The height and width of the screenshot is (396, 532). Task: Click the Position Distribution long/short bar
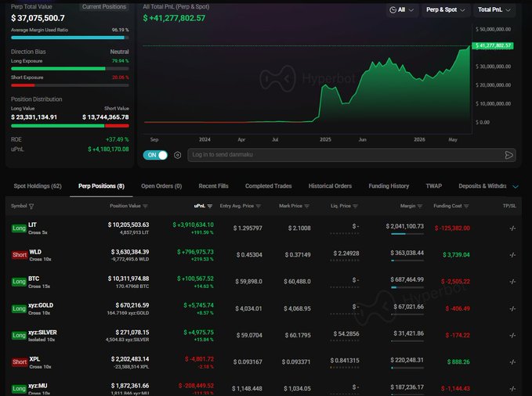tap(70, 126)
